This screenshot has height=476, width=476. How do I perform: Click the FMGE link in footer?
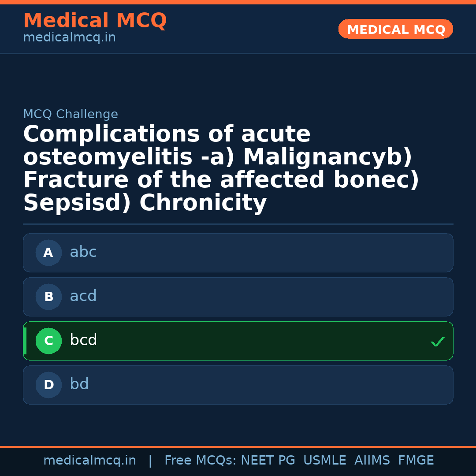tap(416, 460)
